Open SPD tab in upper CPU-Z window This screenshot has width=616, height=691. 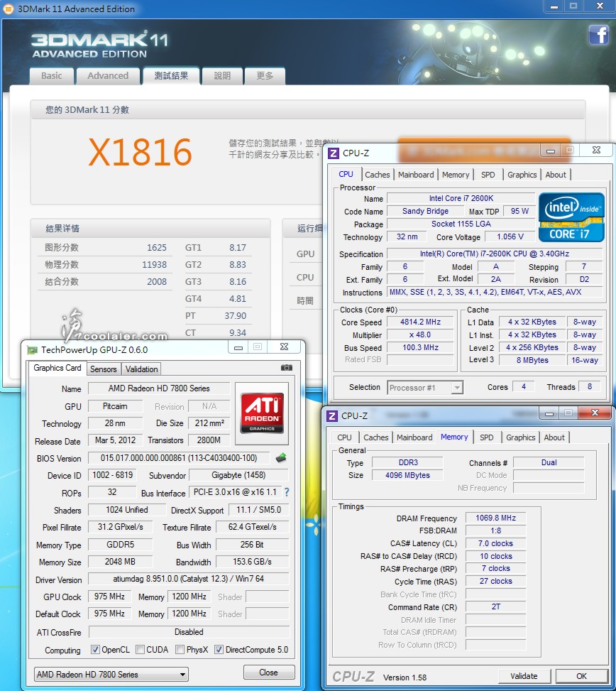click(x=488, y=175)
